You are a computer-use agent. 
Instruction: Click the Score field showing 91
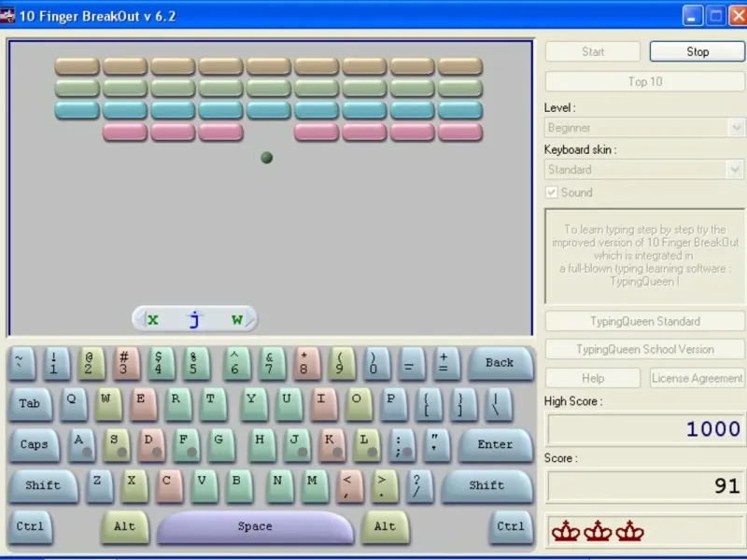tap(645, 485)
